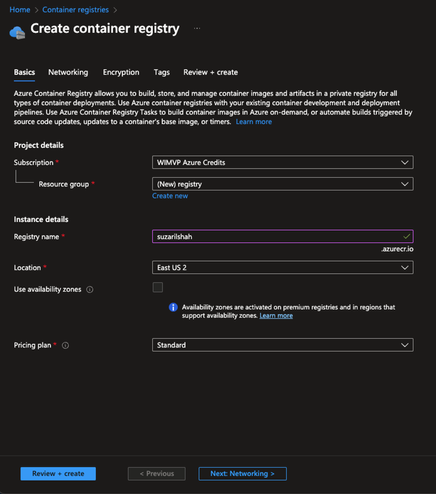Click the Previous button

click(157, 474)
